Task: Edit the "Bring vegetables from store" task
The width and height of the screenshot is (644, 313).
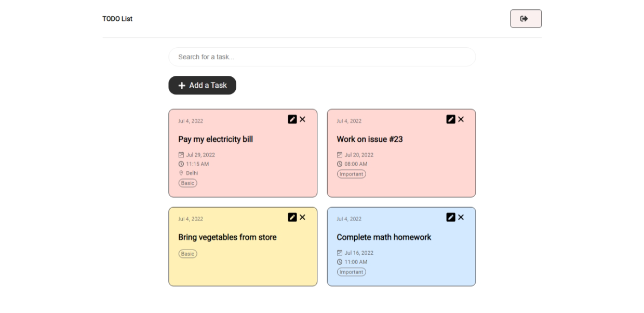Action: tap(292, 217)
